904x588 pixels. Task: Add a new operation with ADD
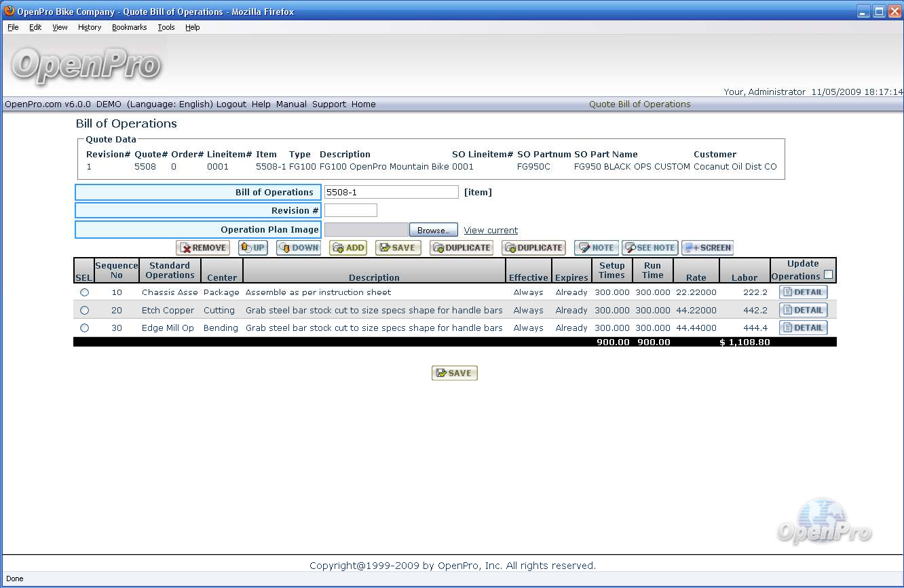coord(349,248)
